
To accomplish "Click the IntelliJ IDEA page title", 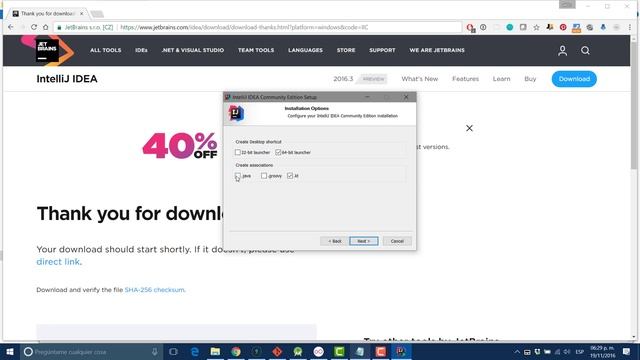I will (x=67, y=79).
